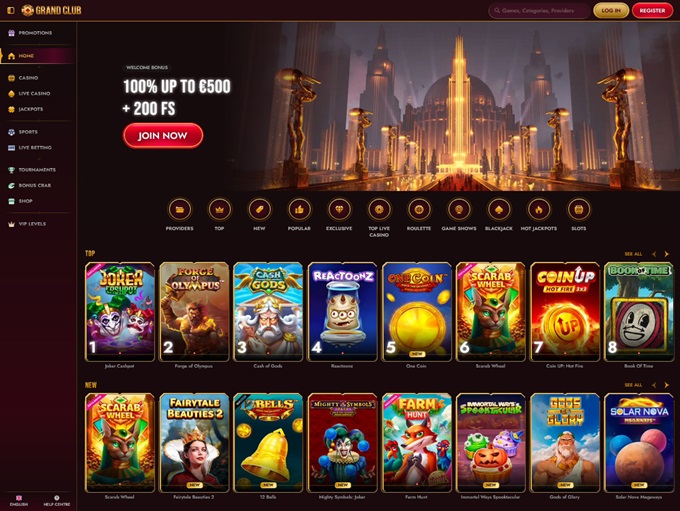The height and width of the screenshot is (511, 680).
Task: Focus the games search field
Action: tap(539, 10)
